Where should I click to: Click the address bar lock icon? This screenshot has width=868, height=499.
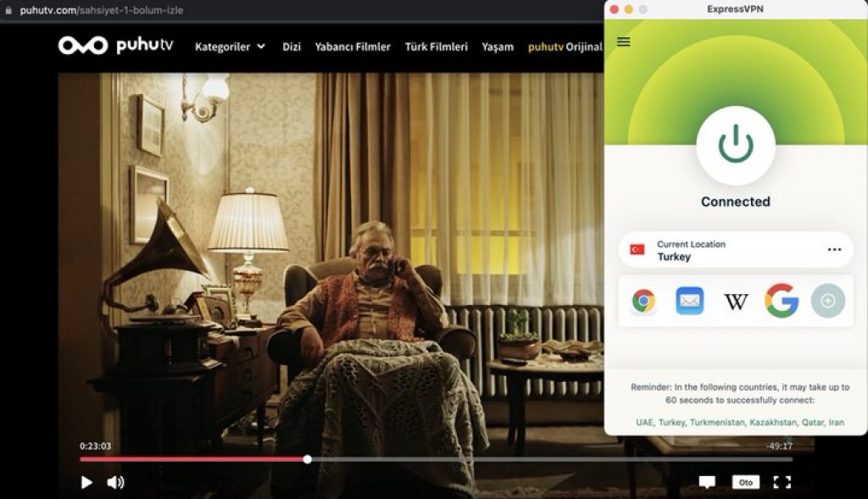click(8, 10)
